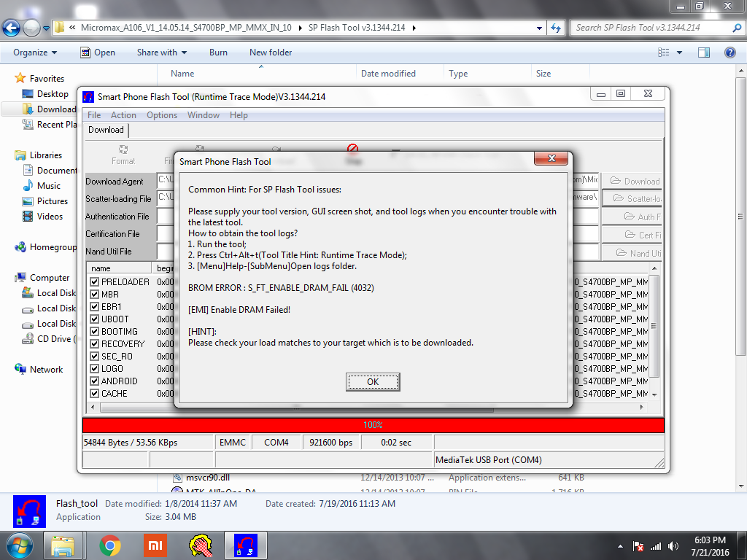Viewport: 747px width, 560px height.
Task: Click Open in the Explorer toolbar
Action: click(x=98, y=52)
